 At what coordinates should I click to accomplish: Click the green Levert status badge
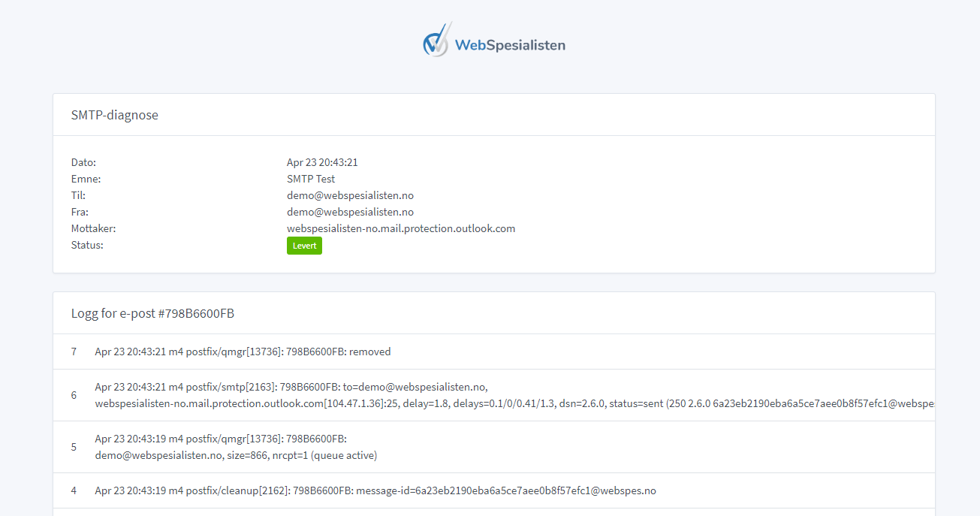[x=304, y=246]
